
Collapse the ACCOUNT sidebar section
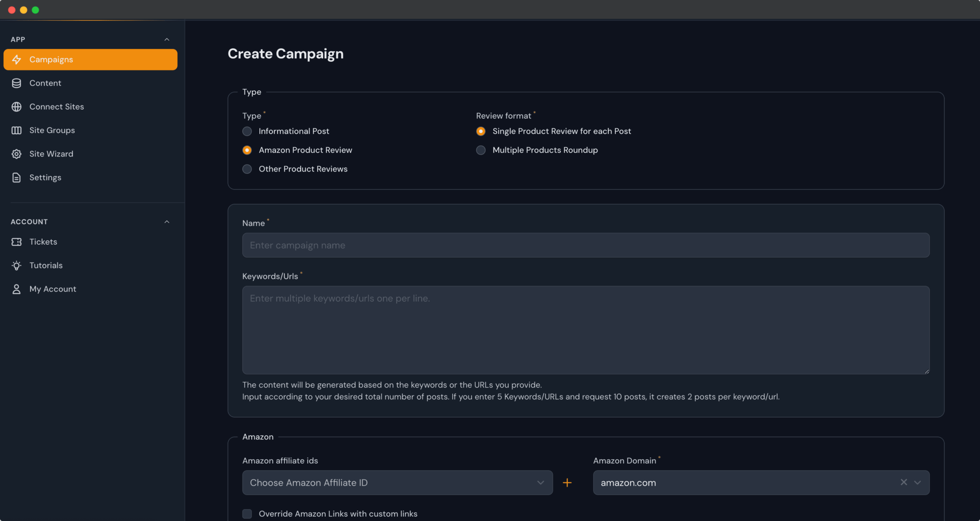[x=167, y=222]
